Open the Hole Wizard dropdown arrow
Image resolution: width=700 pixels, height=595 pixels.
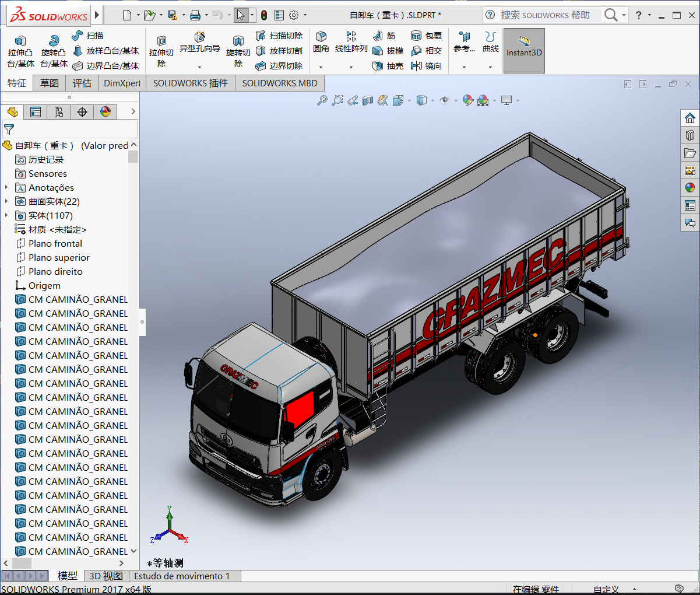pyautogui.click(x=199, y=67)
